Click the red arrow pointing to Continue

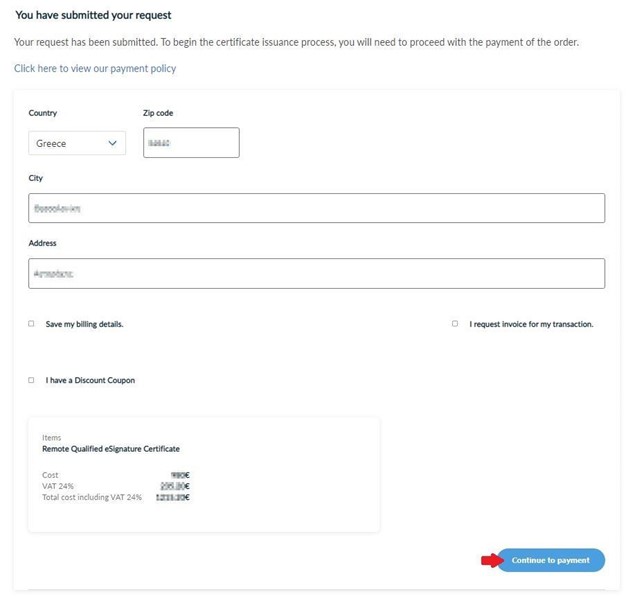489,561
